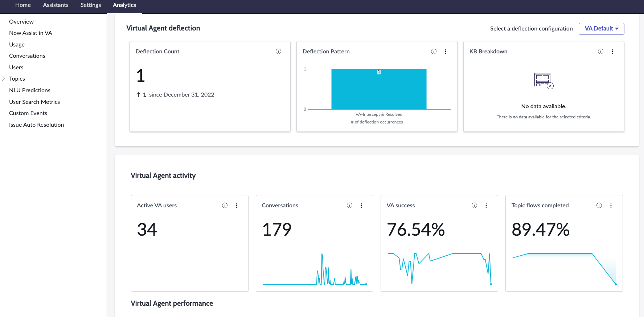Open more options menu on Deflection Pattern card
Viewport: 644px width, 317px height.
click(446, 52)
